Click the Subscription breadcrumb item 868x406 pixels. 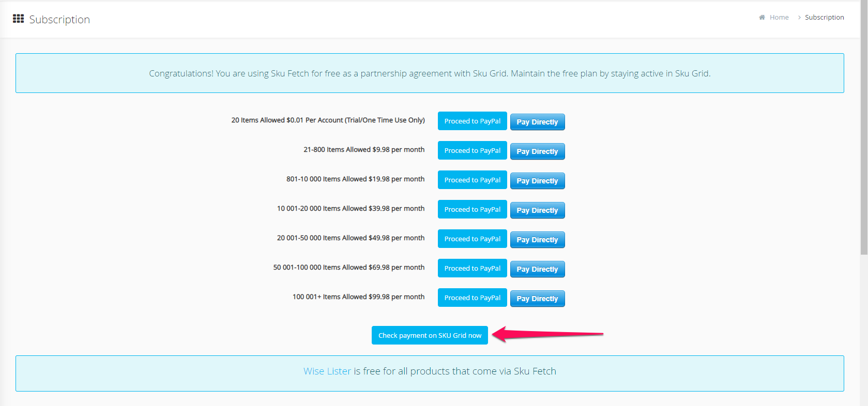coord(824,18)
